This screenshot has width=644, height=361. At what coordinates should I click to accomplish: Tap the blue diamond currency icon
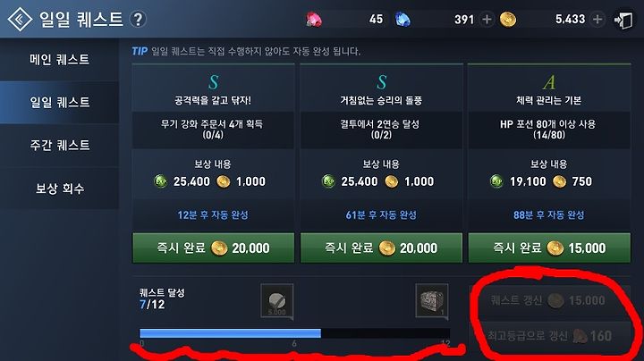(402, 20)
